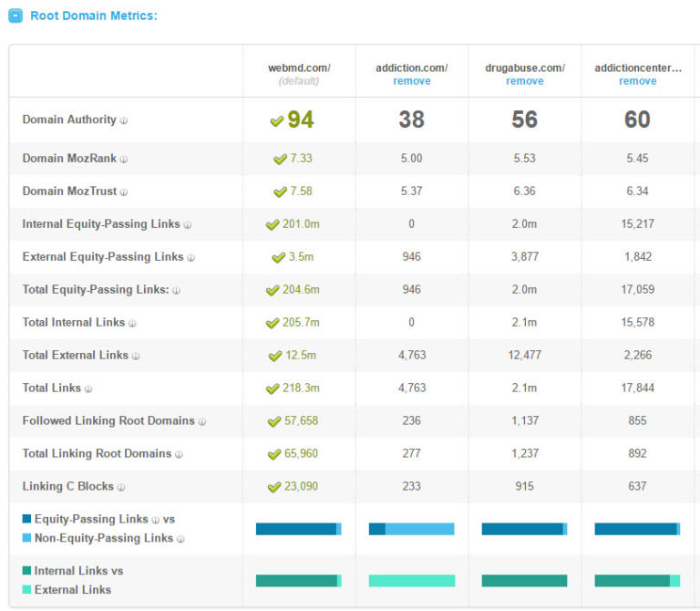
Task: Click the checkmark beside 12.5m
Action: click(x=275, y=356)
